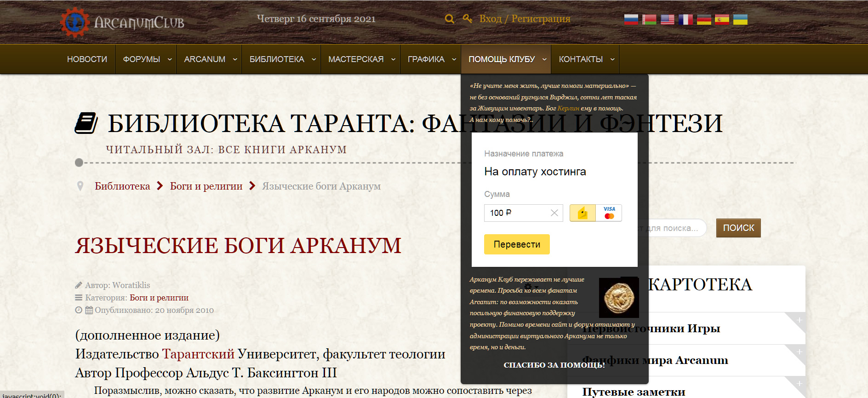868x398 pixels.
Task: Select the YooMoney wallet payment method
Action: pyautogui.click(x=582, y=213)
